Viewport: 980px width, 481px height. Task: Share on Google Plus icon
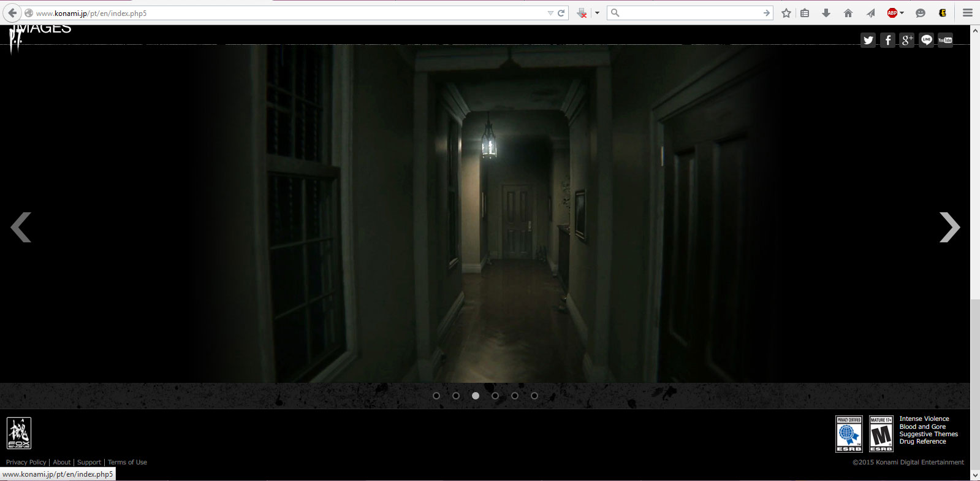tap(907, 40)
